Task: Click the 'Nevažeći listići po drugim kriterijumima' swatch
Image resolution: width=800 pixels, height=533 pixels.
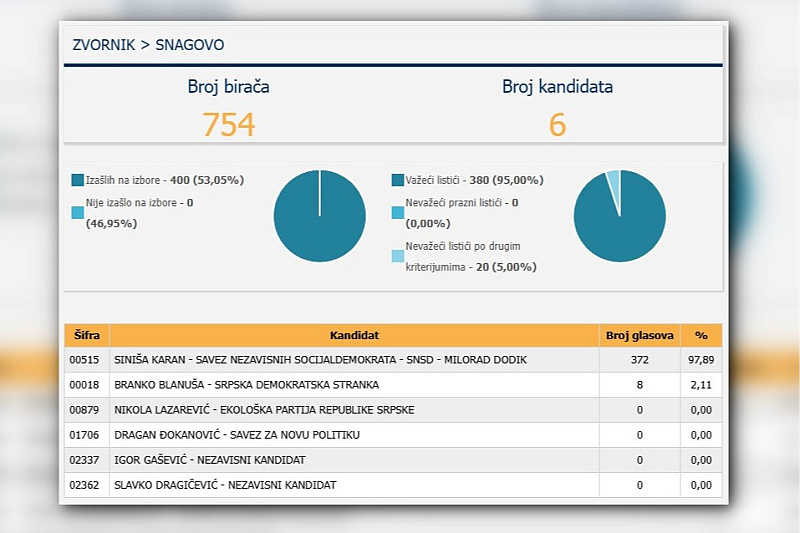Action: [x=398, y=256]
